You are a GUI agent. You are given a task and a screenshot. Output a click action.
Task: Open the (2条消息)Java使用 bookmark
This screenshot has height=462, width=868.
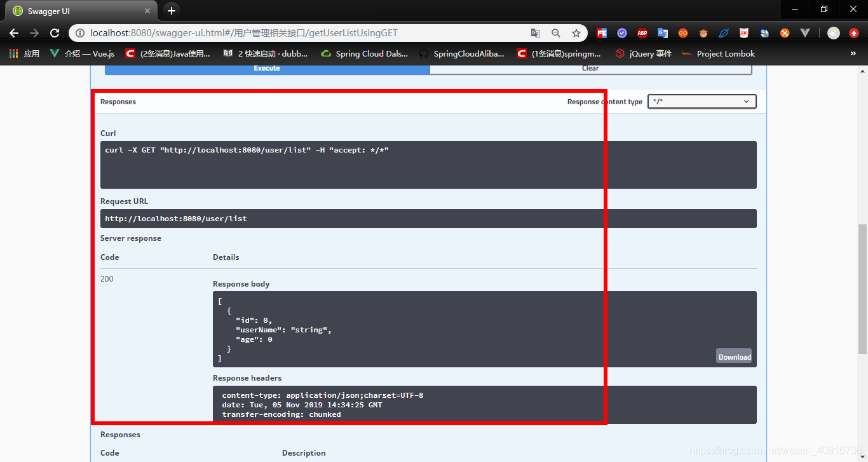click(168, 54)
